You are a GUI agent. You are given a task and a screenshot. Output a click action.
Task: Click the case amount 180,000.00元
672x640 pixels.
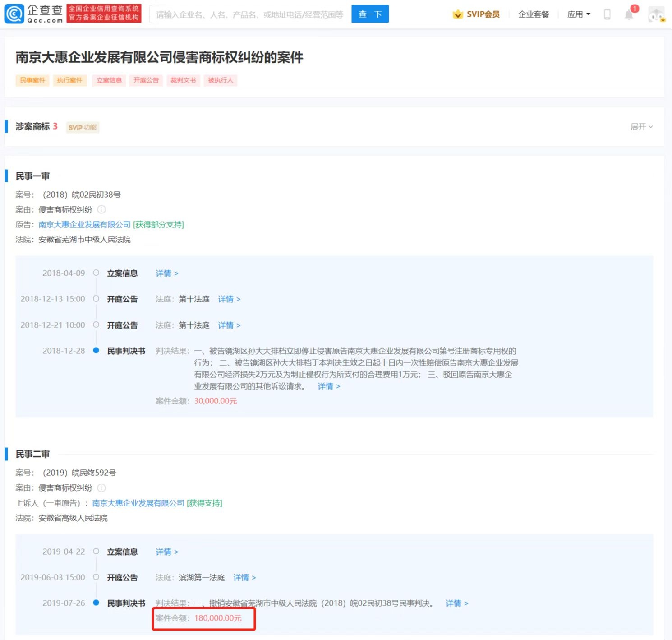point(218,618)
